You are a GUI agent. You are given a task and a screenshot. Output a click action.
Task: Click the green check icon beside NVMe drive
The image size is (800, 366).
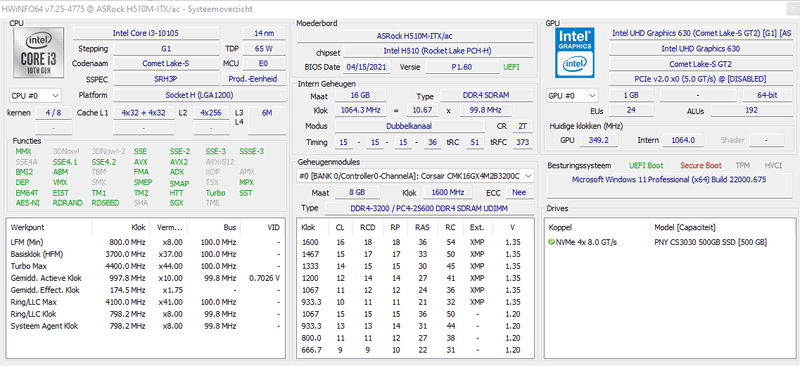[x=552, y=242]
